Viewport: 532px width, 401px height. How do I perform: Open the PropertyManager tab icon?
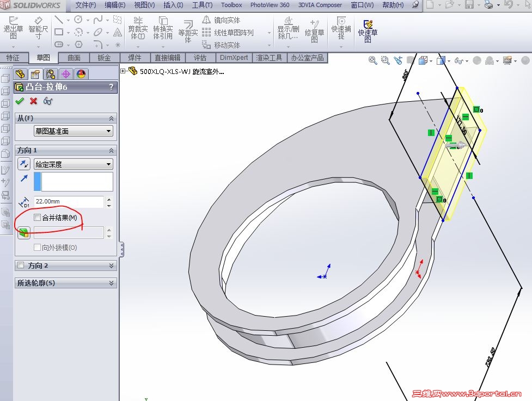tap(35, 74)
